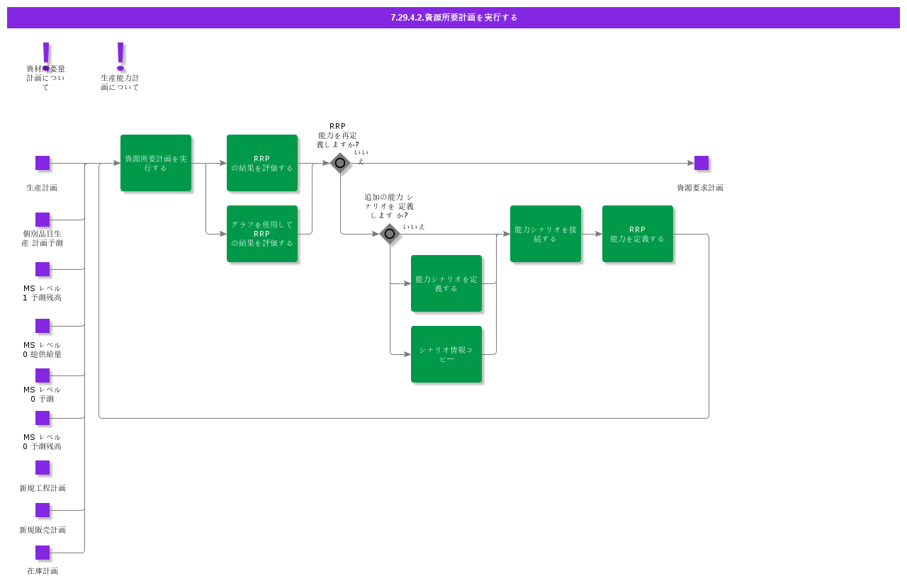Click the 7.29.4.2 purple title bar
Image resolution: width=907 pixels, height=588 pixels.
[453, 18]
